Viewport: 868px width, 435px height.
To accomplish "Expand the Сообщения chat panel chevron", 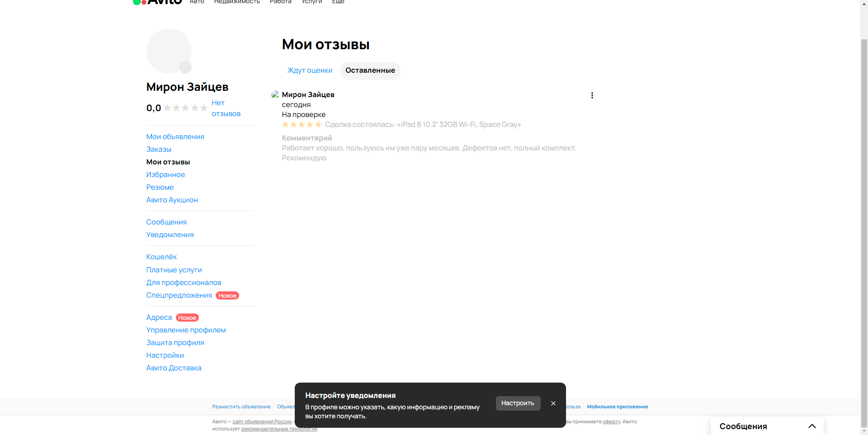I will click(812, 426).
